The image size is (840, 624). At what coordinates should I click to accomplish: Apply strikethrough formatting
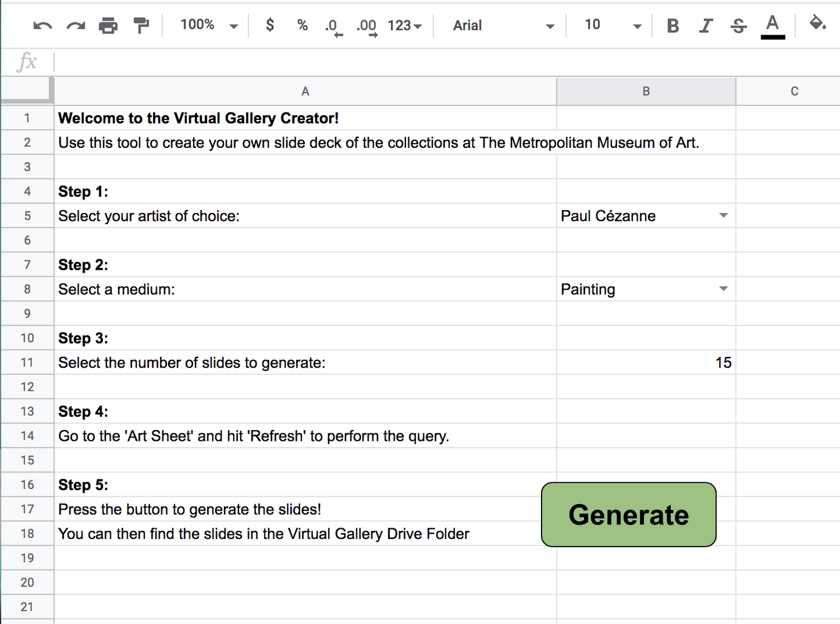[x=739, y=25]
